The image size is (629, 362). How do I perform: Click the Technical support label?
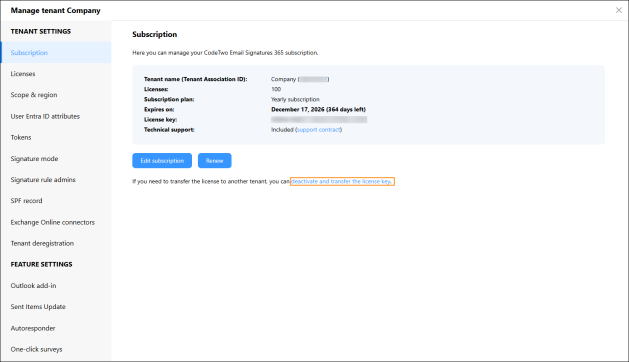pyautogui.click(x=169, y=130)
